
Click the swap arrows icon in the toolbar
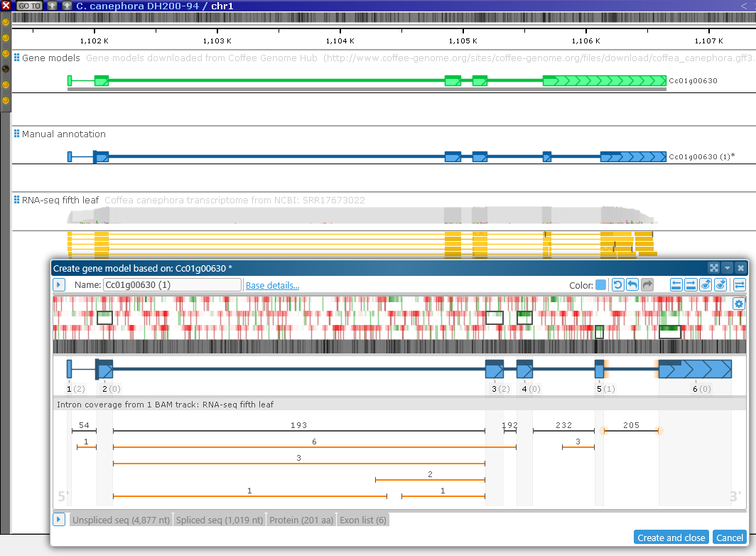740,285
